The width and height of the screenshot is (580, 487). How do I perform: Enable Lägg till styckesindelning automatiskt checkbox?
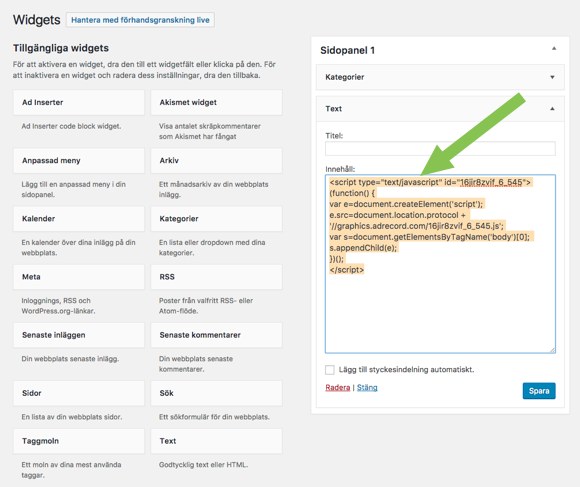click(330, 369)
